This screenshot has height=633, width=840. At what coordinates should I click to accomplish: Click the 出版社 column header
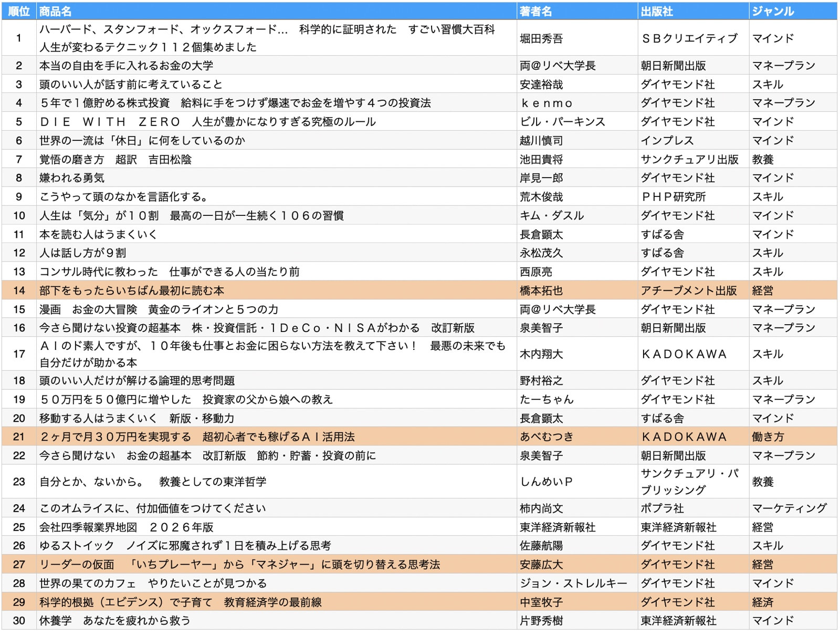click(657, 11)
